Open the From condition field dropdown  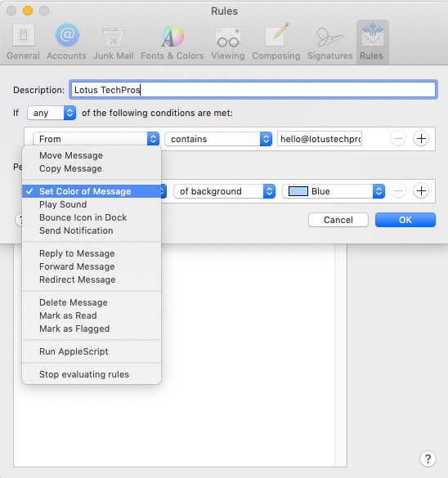tap(96, 139)
